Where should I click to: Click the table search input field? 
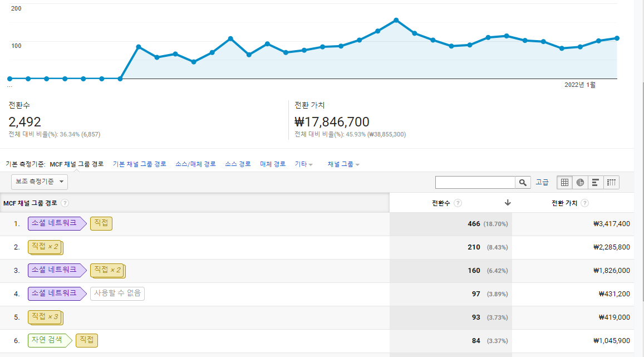(x=475, y=183)
